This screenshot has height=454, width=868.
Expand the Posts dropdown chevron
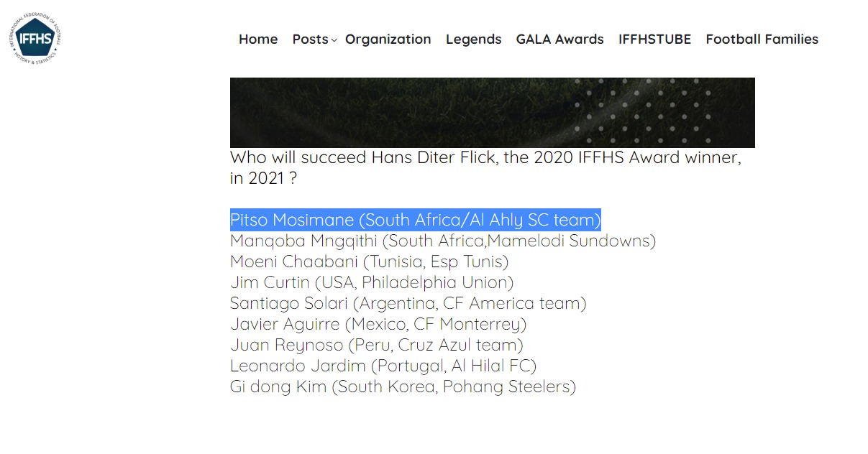coord(334,41)
